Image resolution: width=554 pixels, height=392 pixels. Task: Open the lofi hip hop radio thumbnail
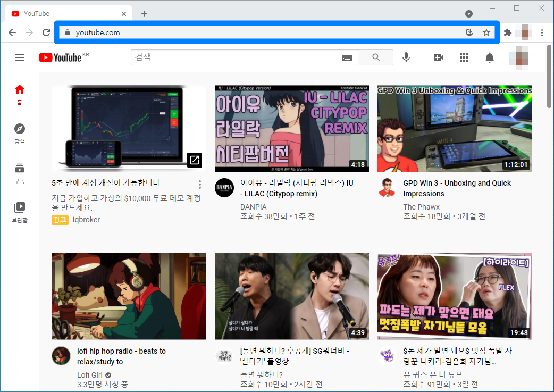129,296
